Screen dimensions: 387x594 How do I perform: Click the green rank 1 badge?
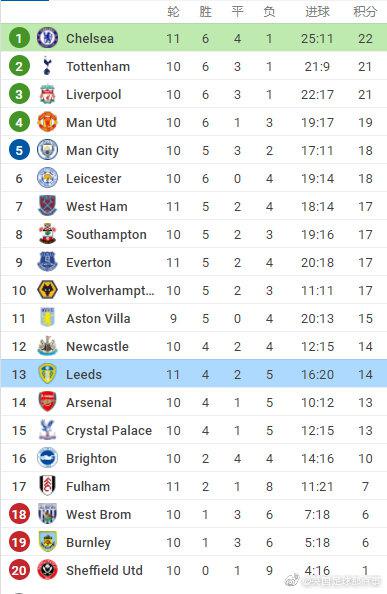point(19,38)
